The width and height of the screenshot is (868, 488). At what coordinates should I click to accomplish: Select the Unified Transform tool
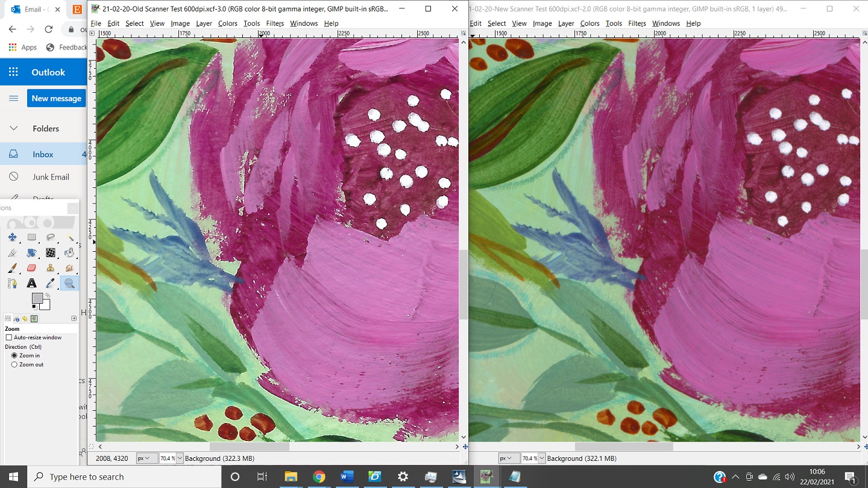click(32, 252)
